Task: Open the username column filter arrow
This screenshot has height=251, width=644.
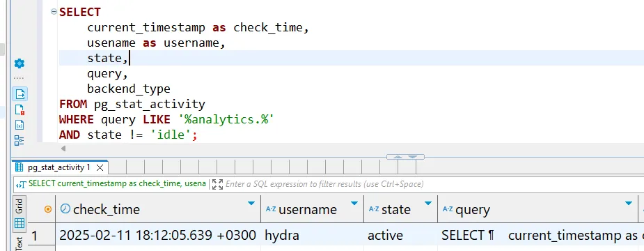Action: click(x=354, y=204)
